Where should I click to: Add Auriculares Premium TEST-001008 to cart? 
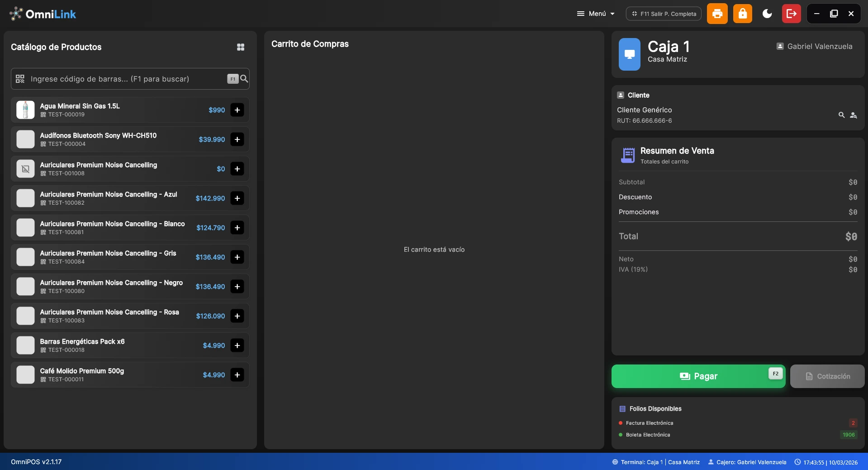pyautogui.click(x=237, y=169)
